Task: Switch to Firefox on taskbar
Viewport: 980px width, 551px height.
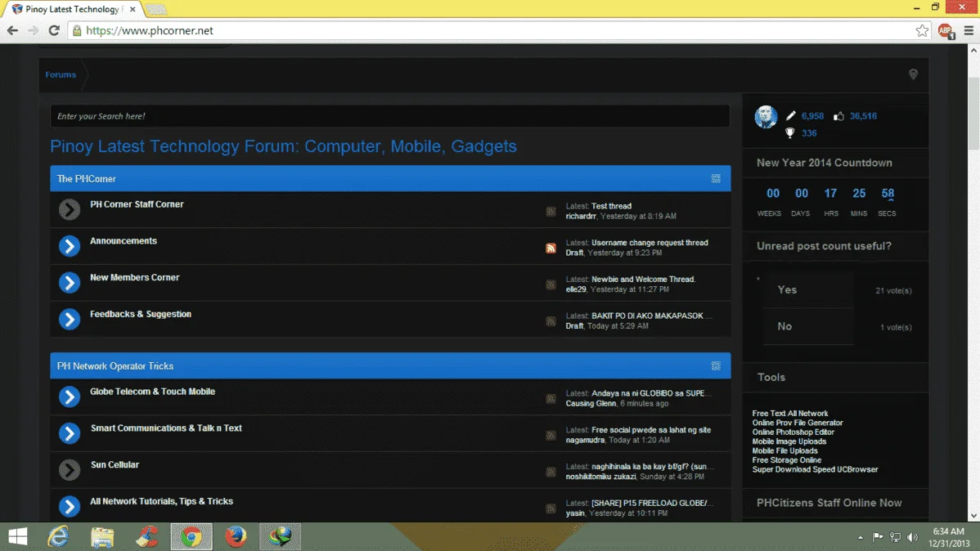Action: pos(236,536)
